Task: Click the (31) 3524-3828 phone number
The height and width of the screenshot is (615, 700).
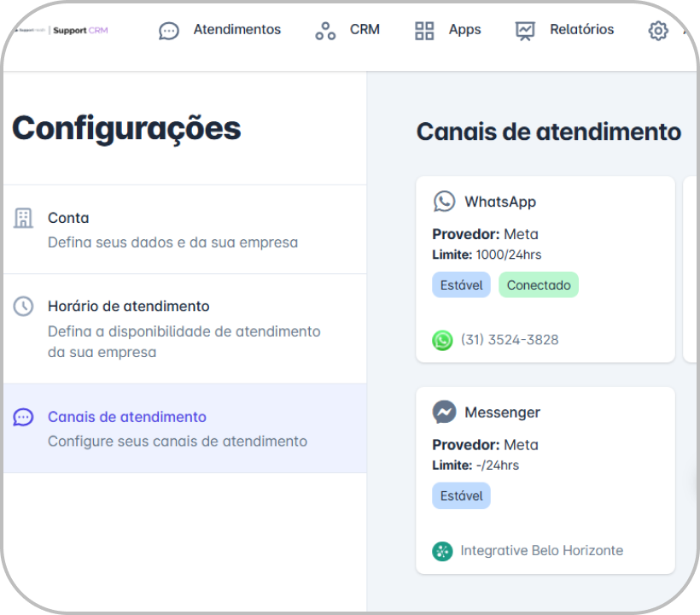Action: (510, 340)
